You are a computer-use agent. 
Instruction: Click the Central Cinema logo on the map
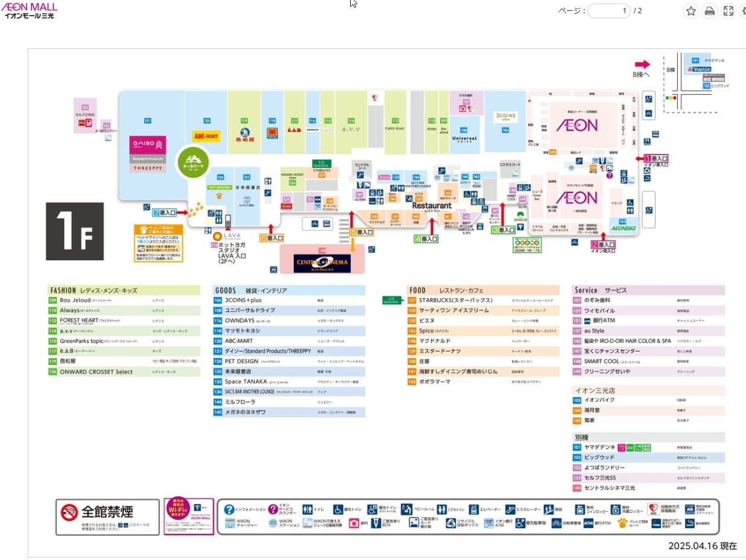tap(322, 262)
